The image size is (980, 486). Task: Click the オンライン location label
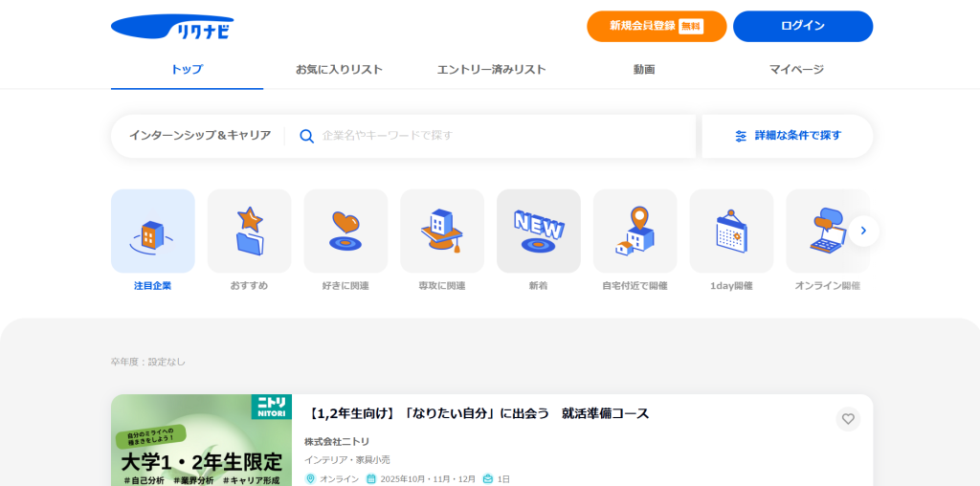click(x=340, y=479)
